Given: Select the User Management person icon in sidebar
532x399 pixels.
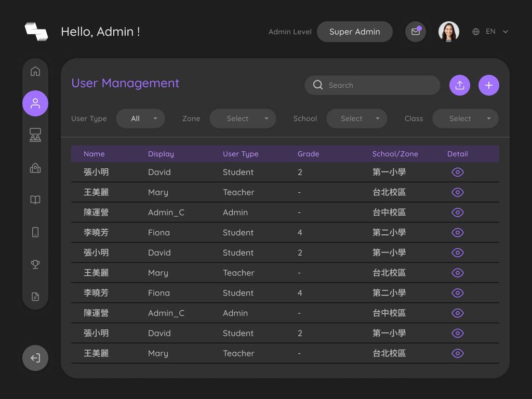Looking at the screenshot, I should coord(35,103).
